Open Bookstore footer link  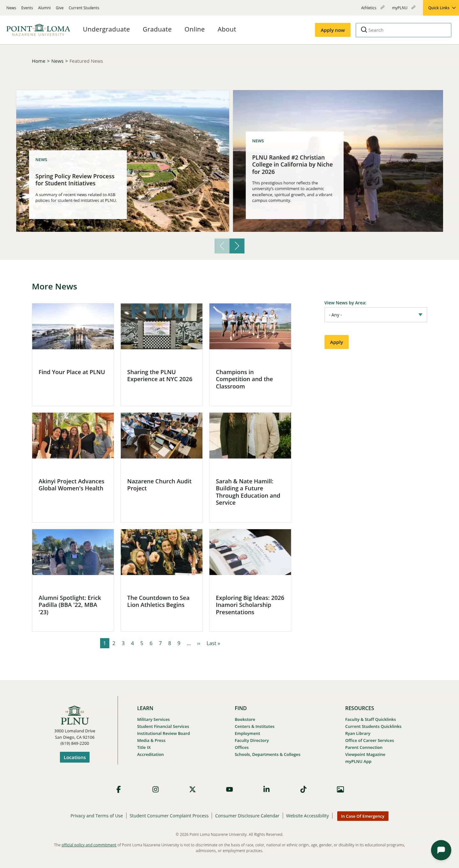pos(245,719)
